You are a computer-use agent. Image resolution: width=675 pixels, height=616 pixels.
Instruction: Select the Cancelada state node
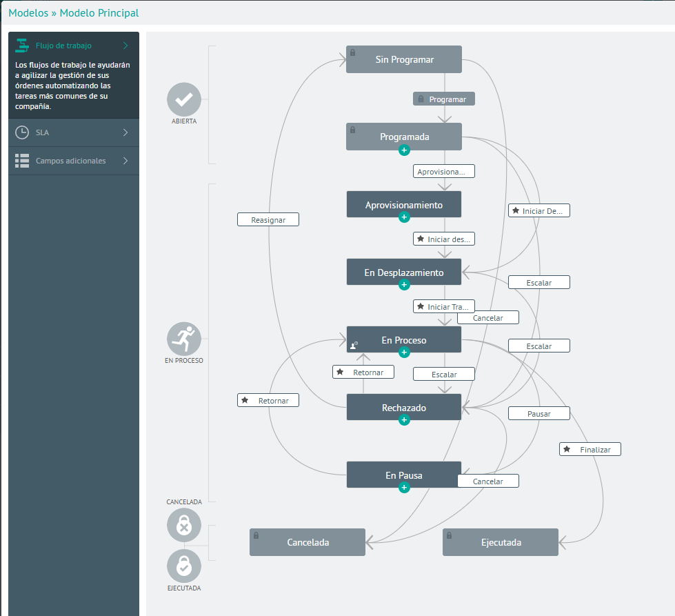[308, 542]
